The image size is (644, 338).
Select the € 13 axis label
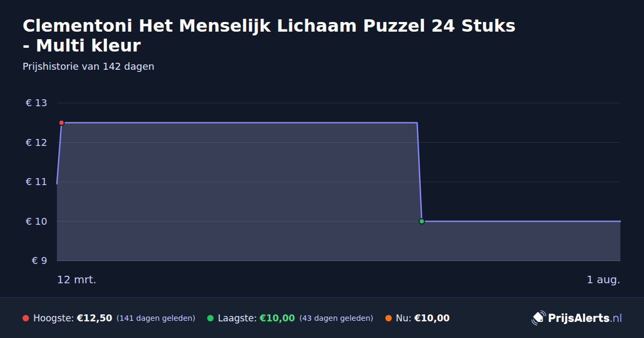(36, 103)
